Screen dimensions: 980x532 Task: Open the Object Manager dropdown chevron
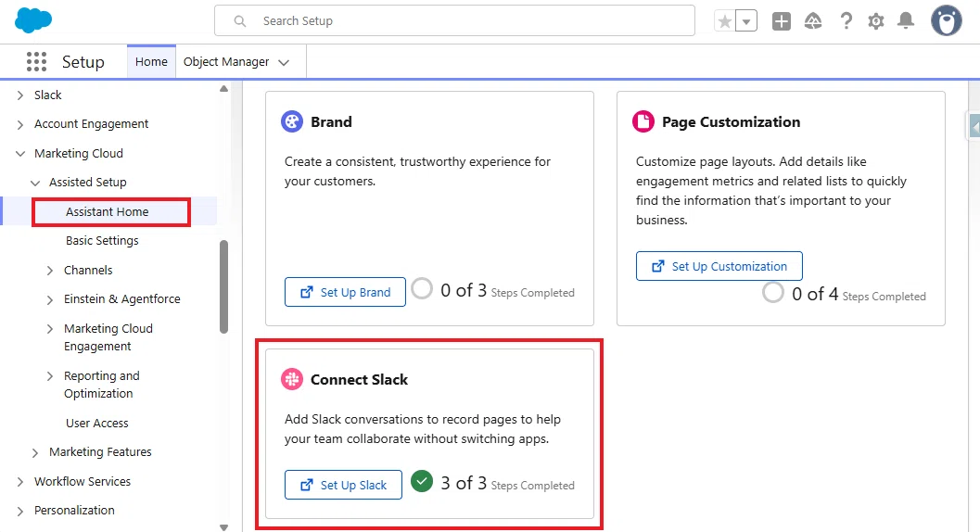coord(284,62)
